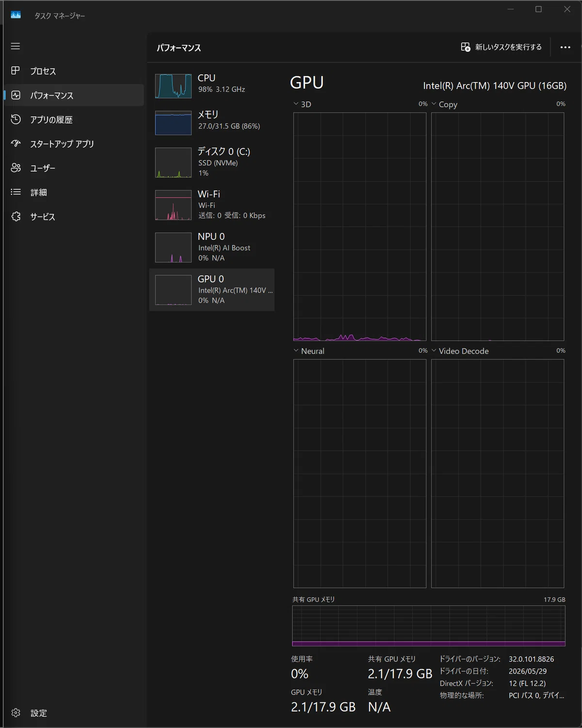Open the hamburger navigation menu
582x728 pixels.
tap(16, 46)
